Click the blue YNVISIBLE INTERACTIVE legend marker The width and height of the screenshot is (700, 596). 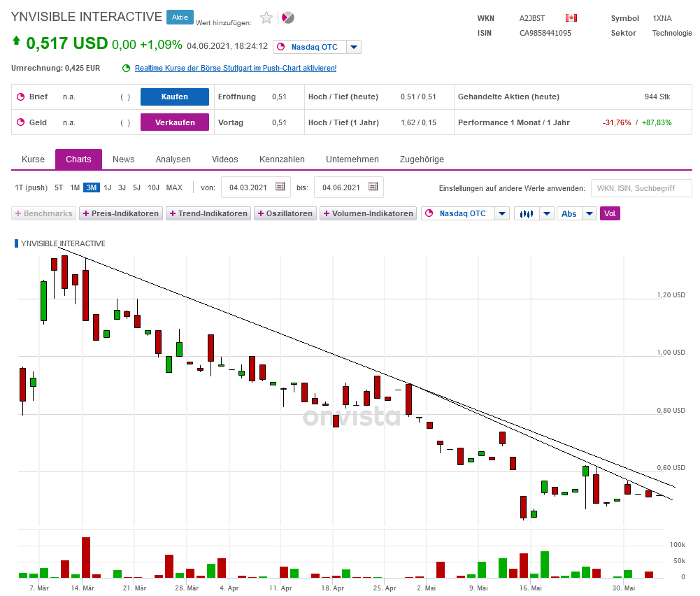coord(17,243)
